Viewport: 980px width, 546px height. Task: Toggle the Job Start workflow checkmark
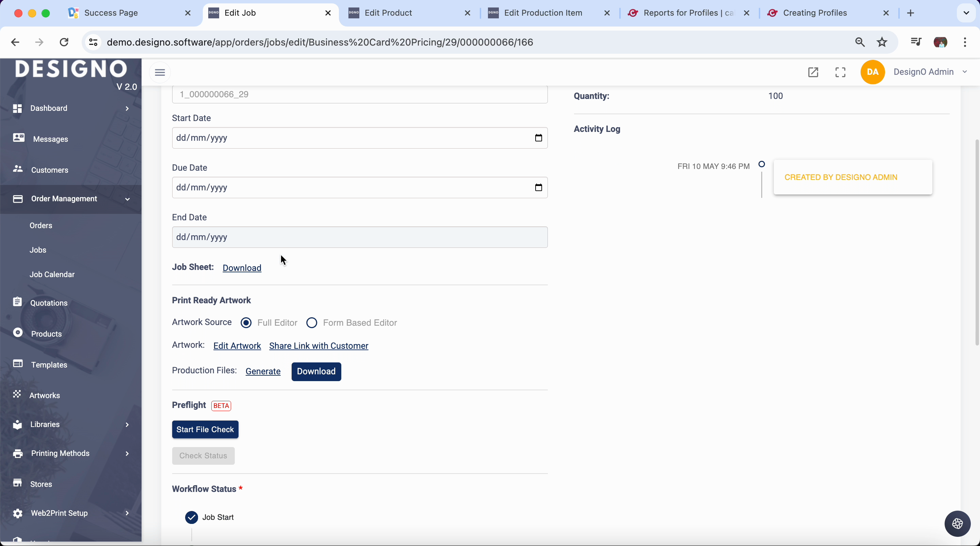point(191,517)
